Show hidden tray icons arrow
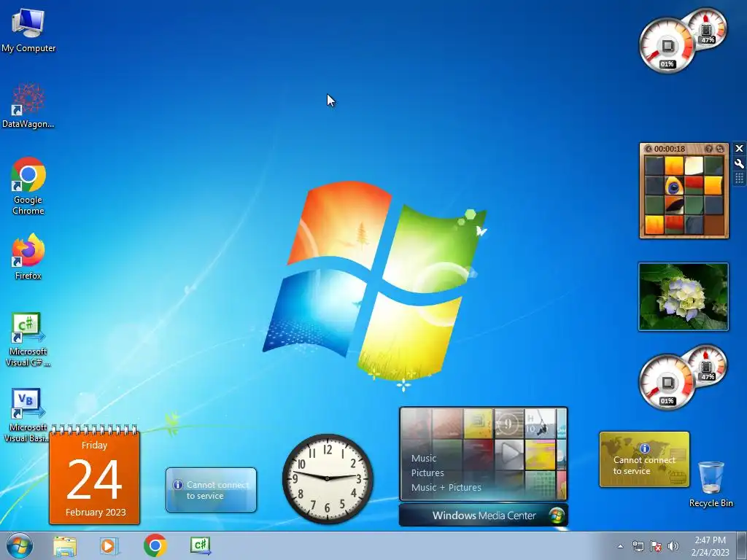This screenshot has height=560, width=747. 620,546
